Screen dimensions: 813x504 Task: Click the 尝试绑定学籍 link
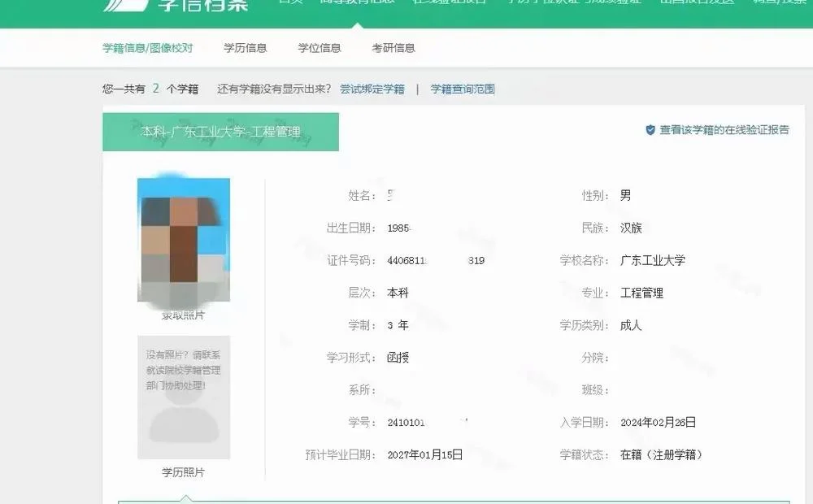point(372,89)
